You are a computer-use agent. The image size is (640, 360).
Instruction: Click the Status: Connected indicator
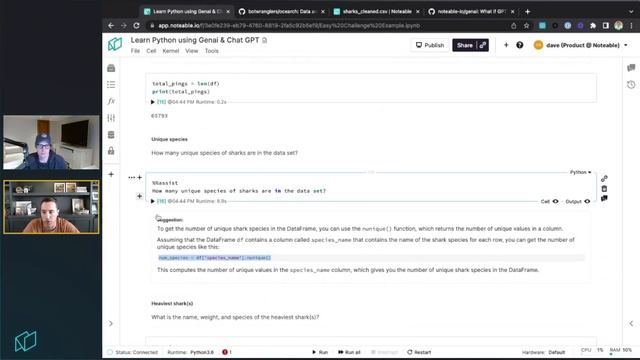click(x=133, y=352)
